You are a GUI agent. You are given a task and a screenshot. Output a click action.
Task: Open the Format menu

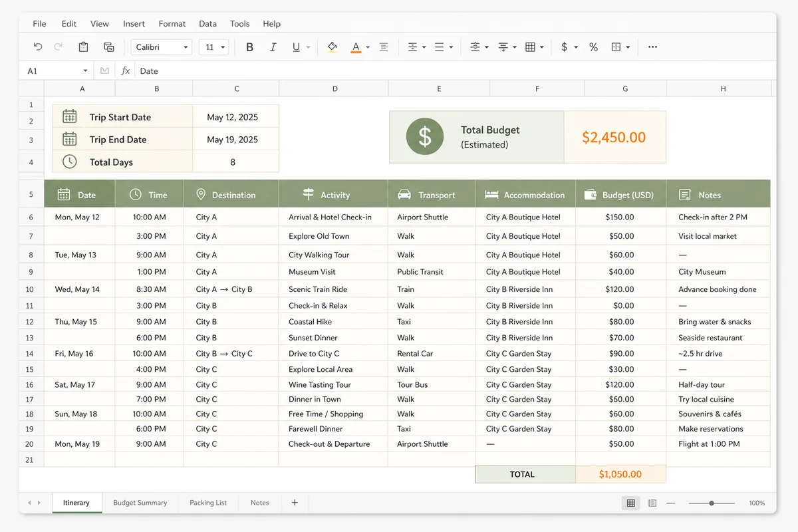coord(172,23)
